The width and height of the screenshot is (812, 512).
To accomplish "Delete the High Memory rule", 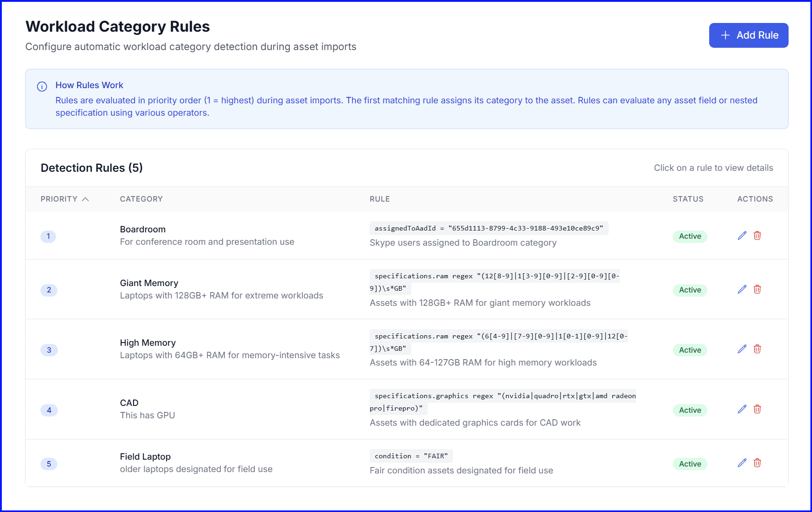I will (757, 349).
